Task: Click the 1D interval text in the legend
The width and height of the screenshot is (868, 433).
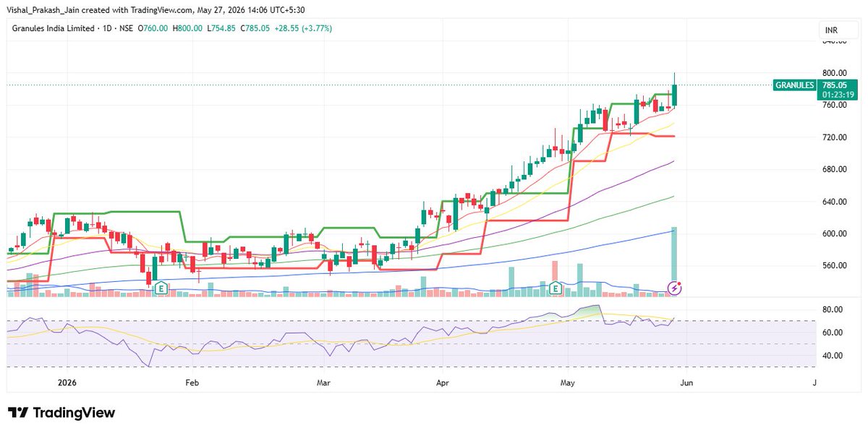Action: 109,28
